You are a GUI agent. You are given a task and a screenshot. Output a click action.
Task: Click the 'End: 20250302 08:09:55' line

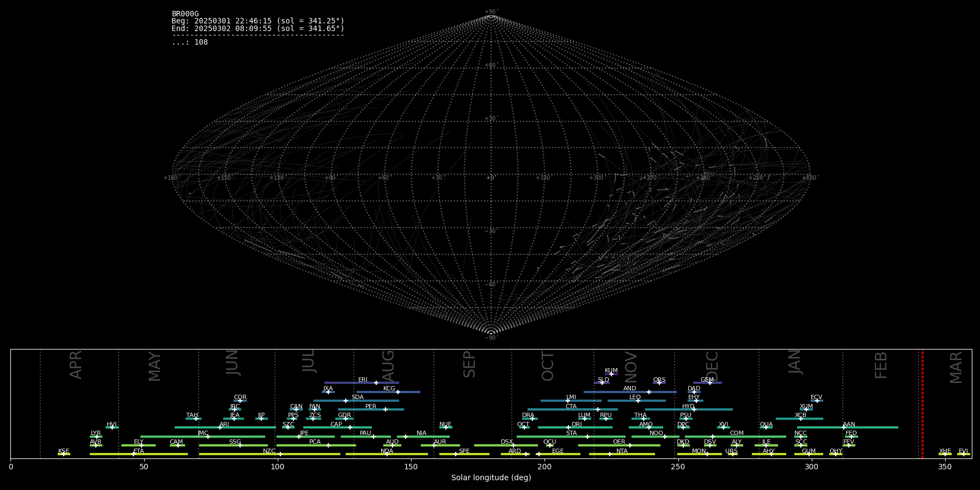[x=258, y=28]
